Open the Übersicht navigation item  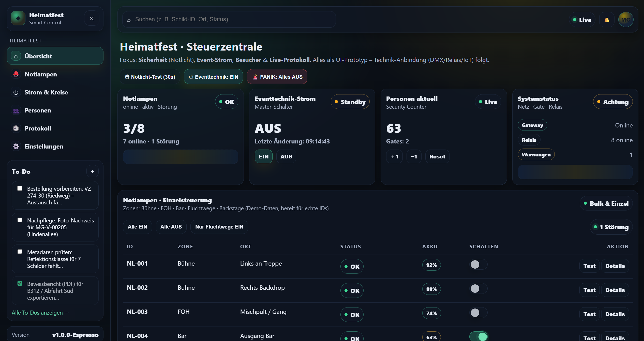click(55, 56)
